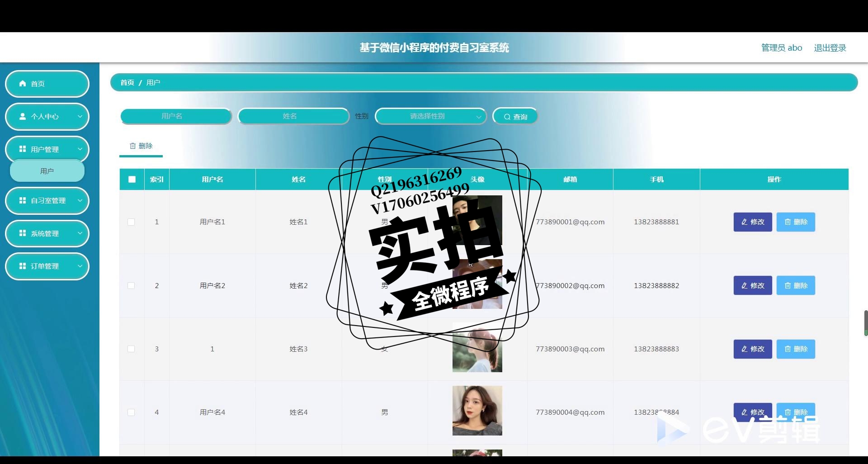Image resolution: width=868 pixels, height=464 pixels.
Task: Click trash icon in 姓名3 删除 button
Action: (x=788, y=349)
